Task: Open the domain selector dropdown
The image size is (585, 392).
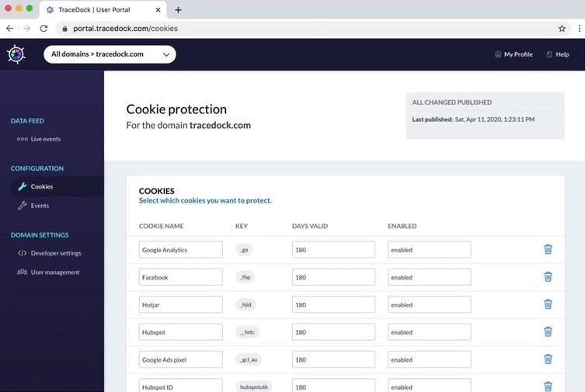Action: (110, 54)
